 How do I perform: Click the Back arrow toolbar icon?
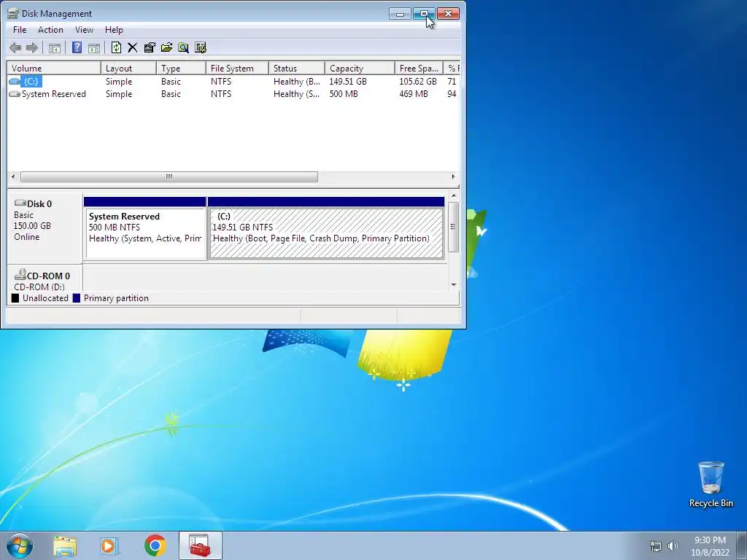click(x=15, y=47)
